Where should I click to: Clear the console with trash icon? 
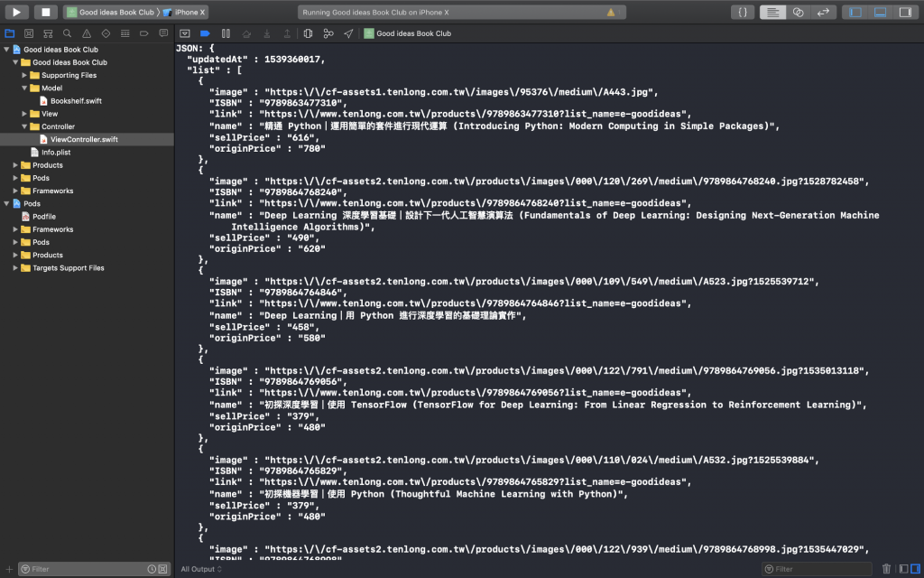886,569
